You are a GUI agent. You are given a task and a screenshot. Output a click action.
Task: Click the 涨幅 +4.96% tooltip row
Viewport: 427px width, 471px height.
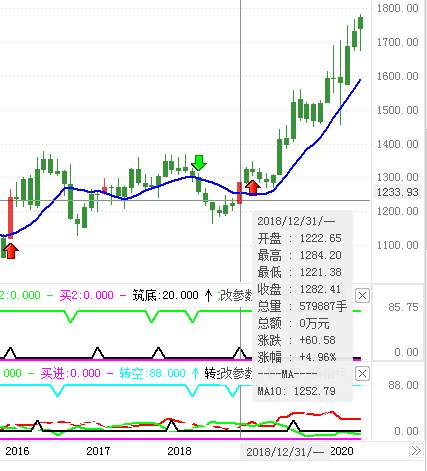(297, 357)
